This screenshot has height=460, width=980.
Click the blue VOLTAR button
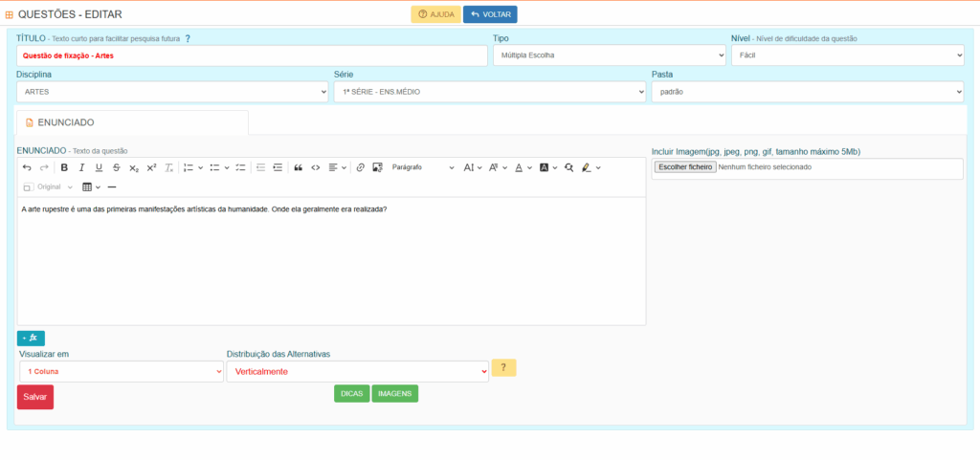(490, 14)
